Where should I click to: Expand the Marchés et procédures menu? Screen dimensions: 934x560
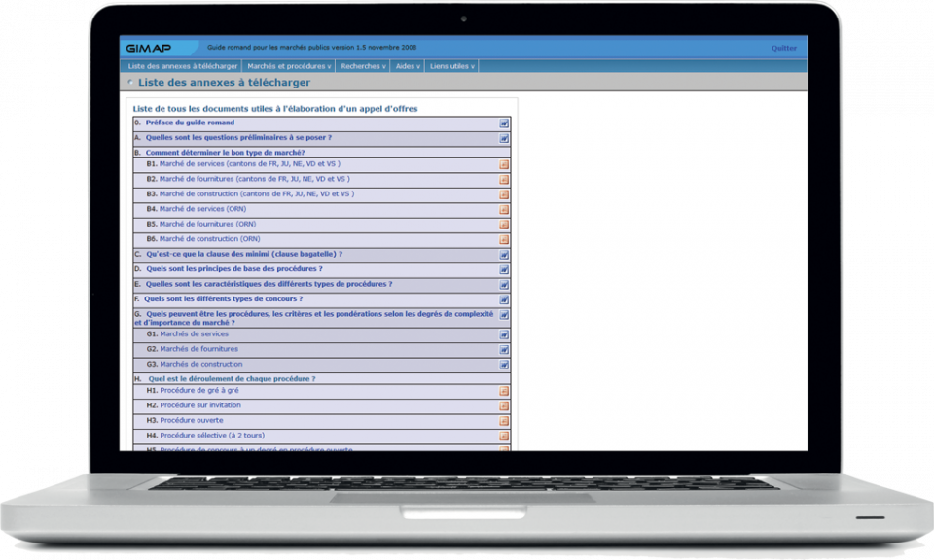tap(289, 66)
